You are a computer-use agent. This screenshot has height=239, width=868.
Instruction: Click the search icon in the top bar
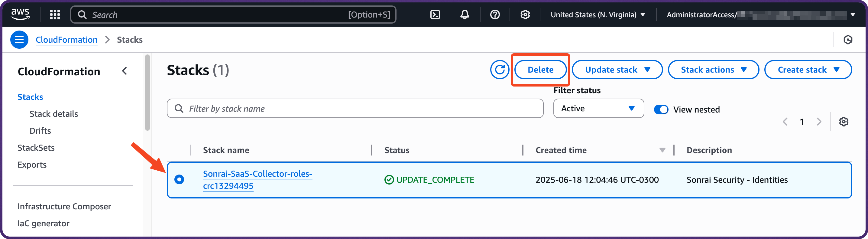point(82,15)
